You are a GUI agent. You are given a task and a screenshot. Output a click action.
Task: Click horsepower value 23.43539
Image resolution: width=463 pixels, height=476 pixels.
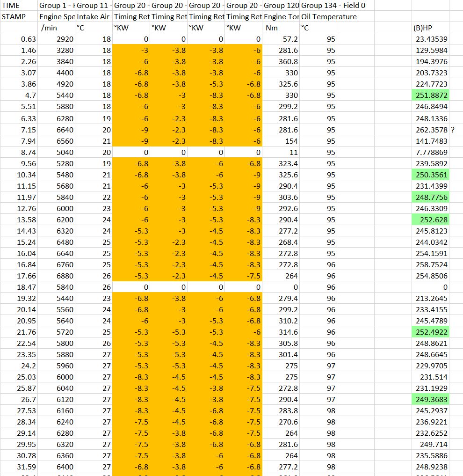pos(430,39)
